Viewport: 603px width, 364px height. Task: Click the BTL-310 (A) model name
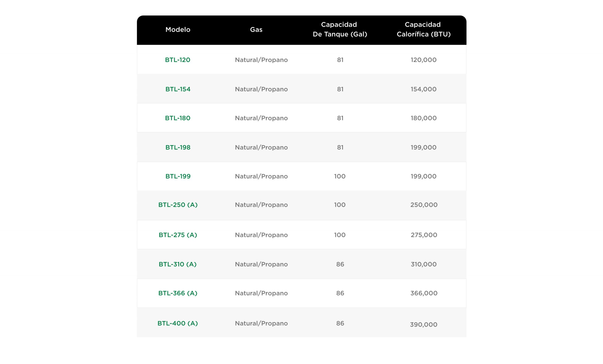pos(177,264)
